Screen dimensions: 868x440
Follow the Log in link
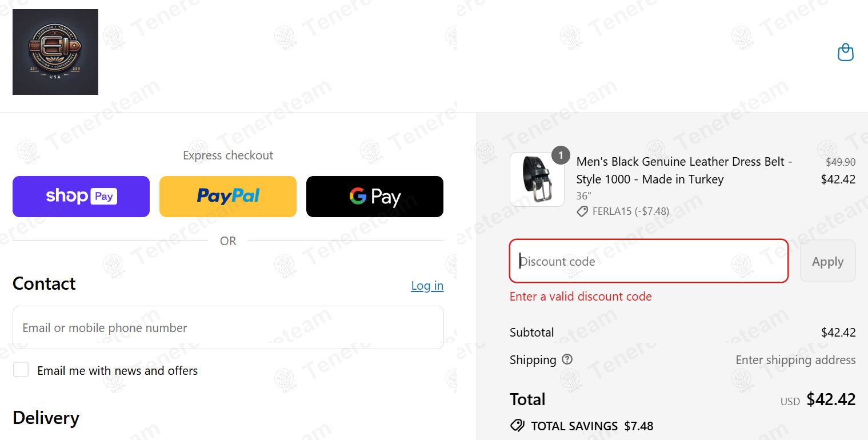(x=427, y=286)
